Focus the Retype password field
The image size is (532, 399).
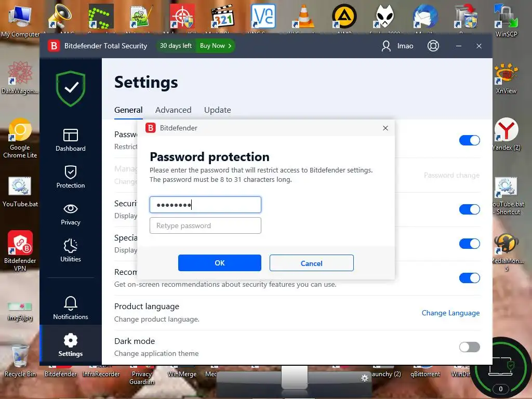(205, 225)
